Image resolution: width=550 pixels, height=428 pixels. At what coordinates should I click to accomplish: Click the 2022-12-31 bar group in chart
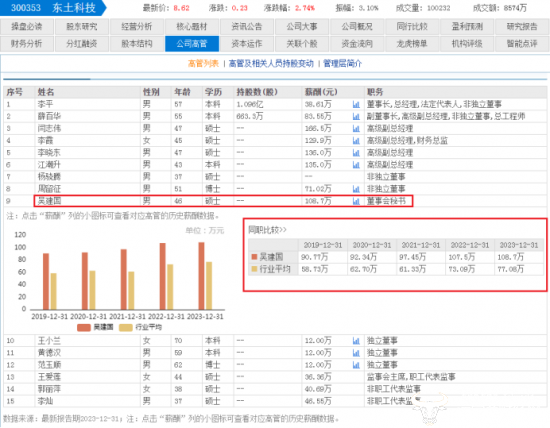[166, 276]
